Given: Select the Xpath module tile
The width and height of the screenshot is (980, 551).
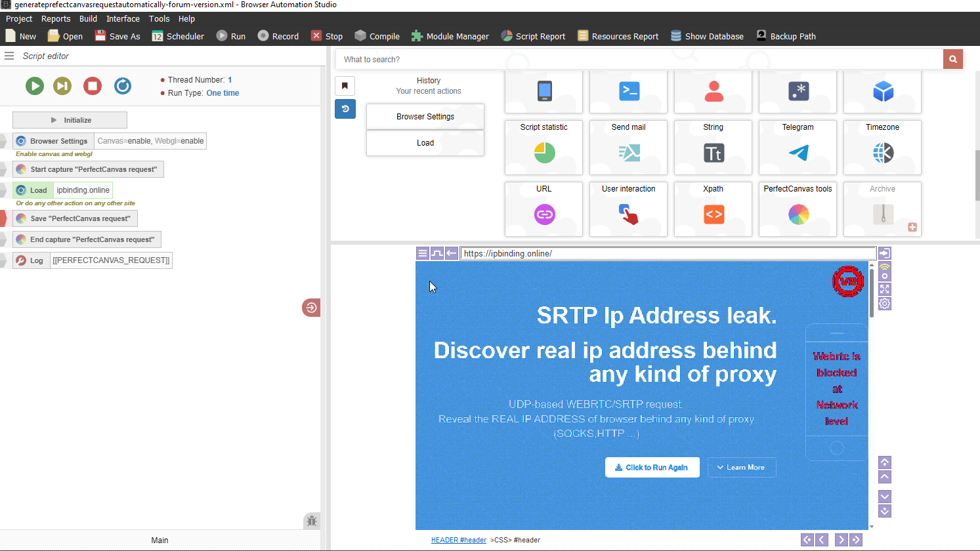Looking at the screenshot, I should (713, 209).
